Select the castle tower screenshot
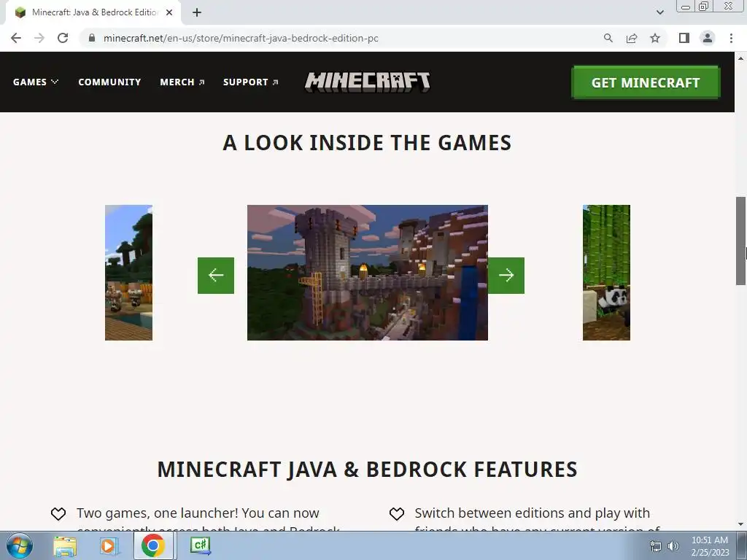Screen dimensions: 747x560 coord(368,273)
